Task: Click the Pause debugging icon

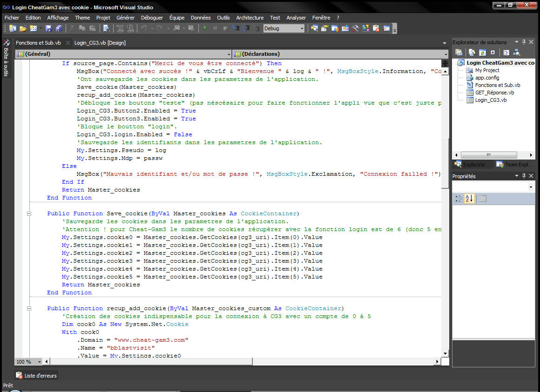Action: (215, 28)
